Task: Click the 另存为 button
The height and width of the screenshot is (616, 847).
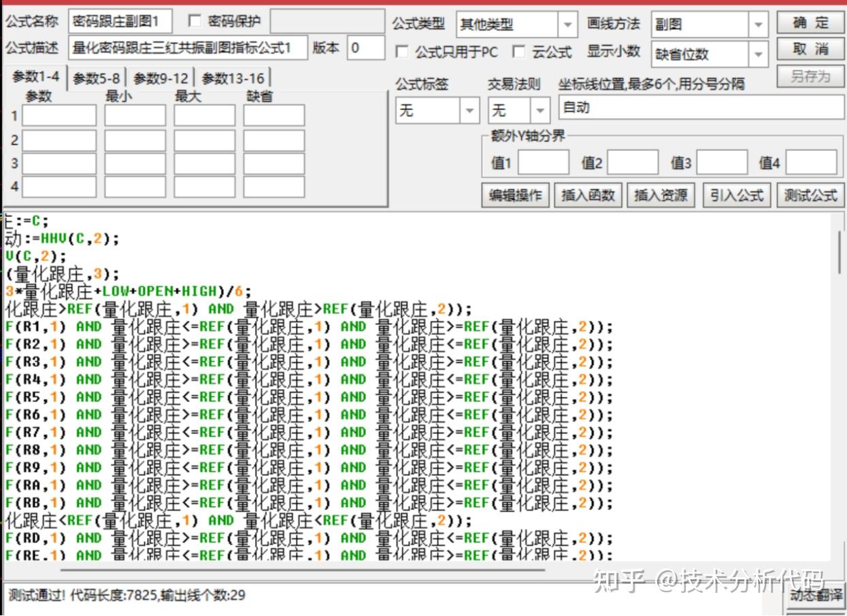Action: pyautogui.click(x=810, y=76)
